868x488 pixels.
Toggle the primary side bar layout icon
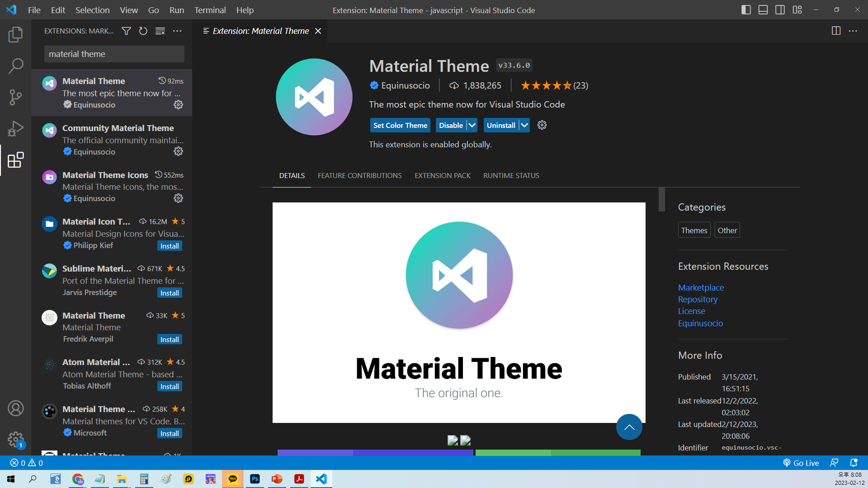(746, 10)
